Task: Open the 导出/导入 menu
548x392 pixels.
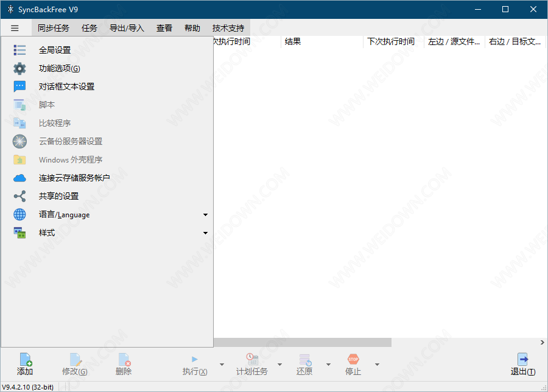Action: [x=127, y=28]
